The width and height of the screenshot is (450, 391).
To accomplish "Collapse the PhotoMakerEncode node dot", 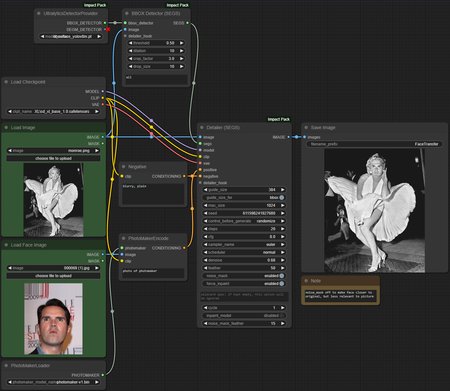I will tap(124, 238).
